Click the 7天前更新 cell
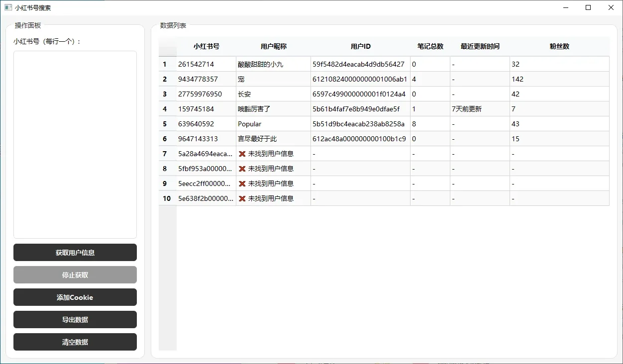 coord(480,109)
